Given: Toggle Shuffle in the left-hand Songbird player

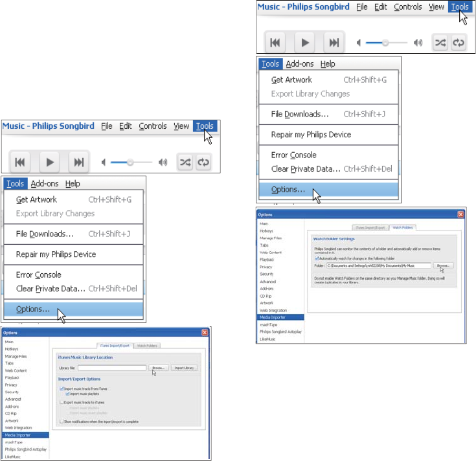Looking at the screenshot, I should tap(185, 163).
